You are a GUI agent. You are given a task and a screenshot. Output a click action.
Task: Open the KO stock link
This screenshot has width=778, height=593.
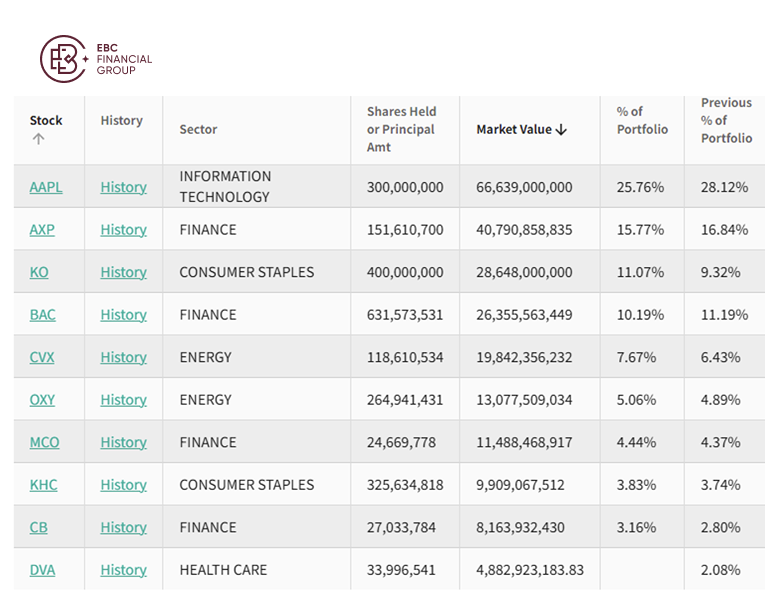(x=39, y=272)
